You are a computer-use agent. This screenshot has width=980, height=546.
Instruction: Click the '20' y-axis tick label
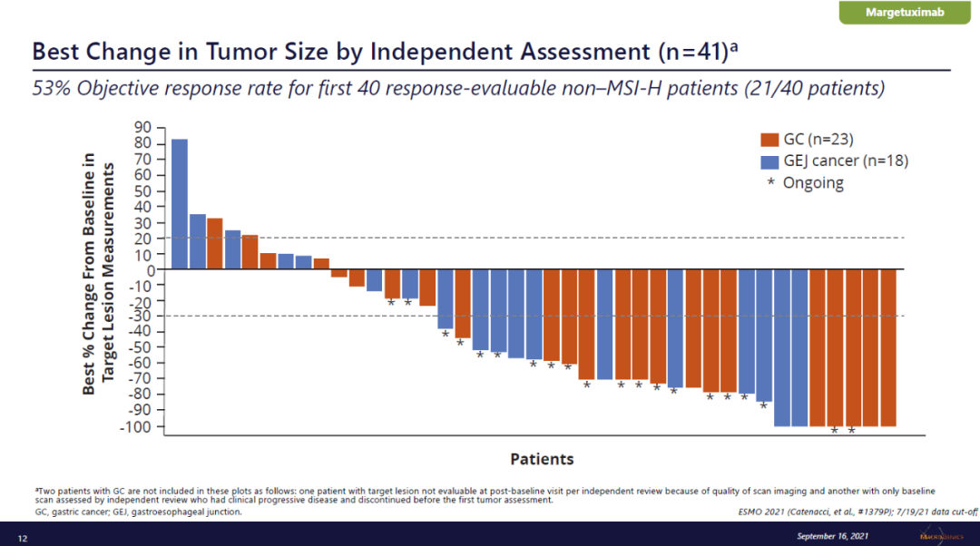click(x=142, y=239)
